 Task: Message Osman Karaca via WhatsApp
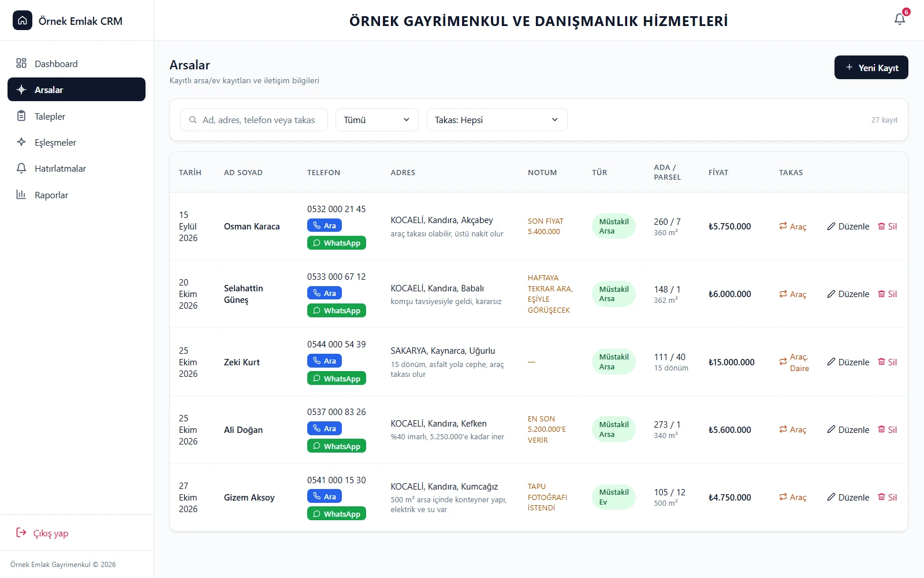click(337, 243)
